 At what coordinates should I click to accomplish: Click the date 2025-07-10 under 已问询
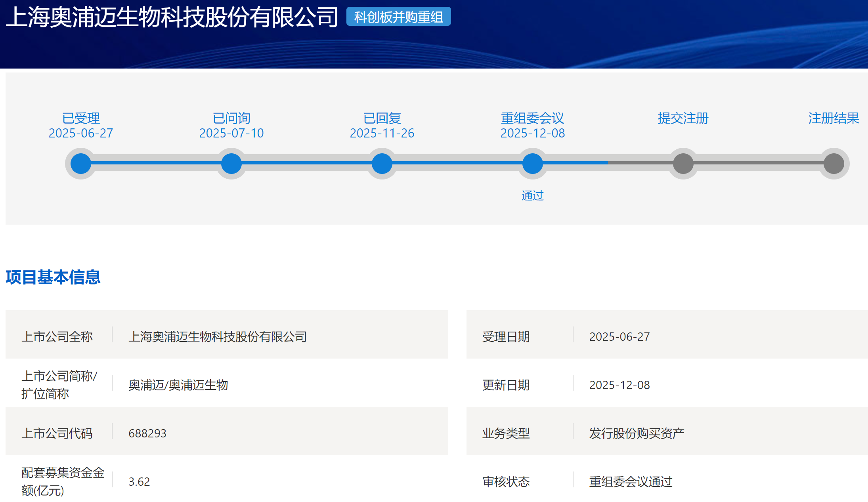(231, 134)
